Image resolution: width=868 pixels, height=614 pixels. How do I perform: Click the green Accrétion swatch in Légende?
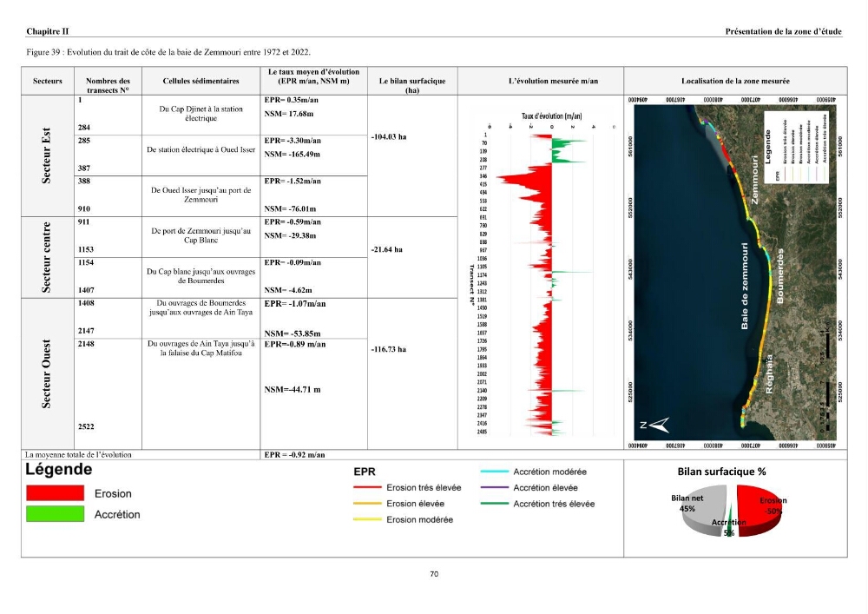click(x=56, y=514)
